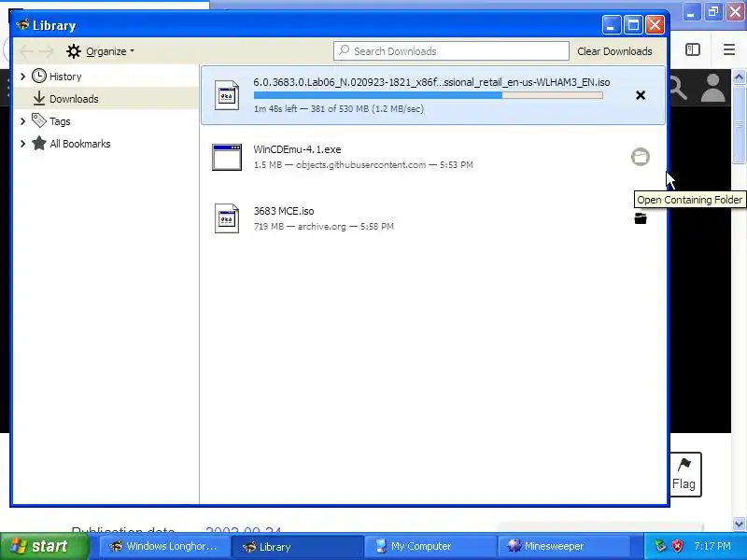This screenshot has height=560, width=747.
Task: Maximize the Library window
Action: 633,25
